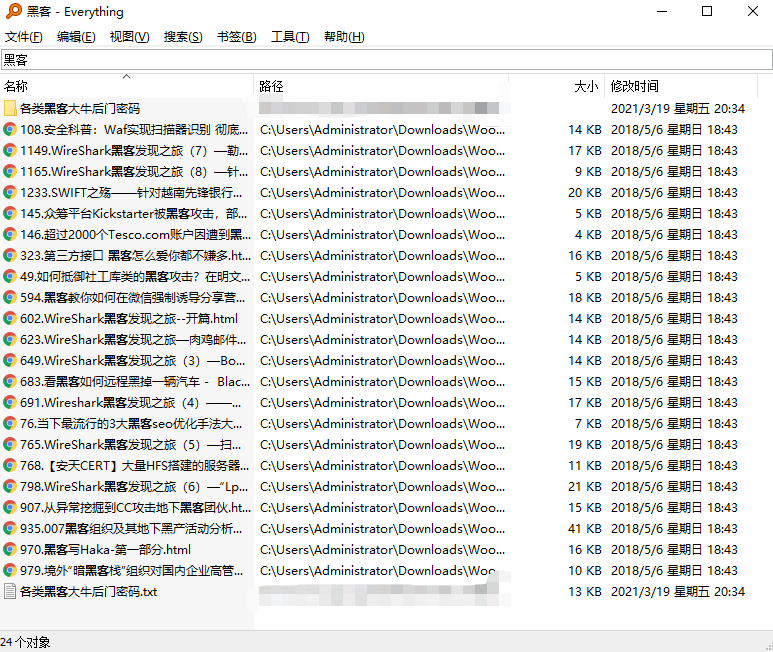Select 76.当下最流行的3大黑客seo file name

[x=131, y=424]
